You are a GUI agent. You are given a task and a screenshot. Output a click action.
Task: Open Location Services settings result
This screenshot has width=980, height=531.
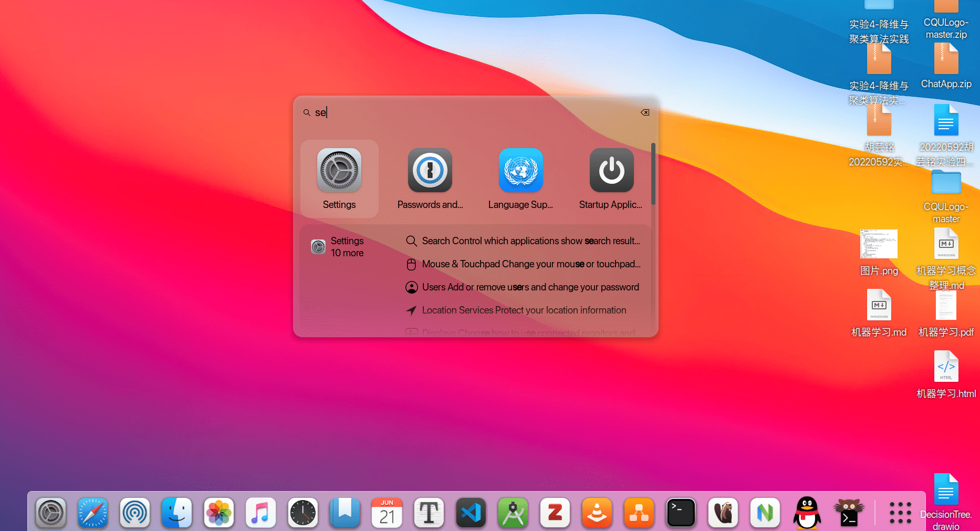coord(523,310)
